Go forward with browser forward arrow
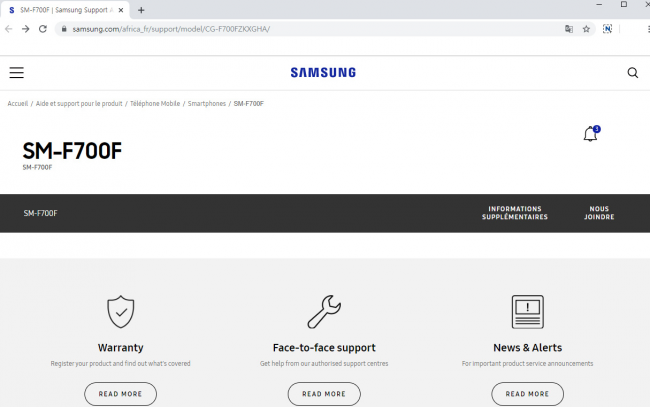Image resolution: width=650 pixels, height=407 pixels. [x=26, y=29]
